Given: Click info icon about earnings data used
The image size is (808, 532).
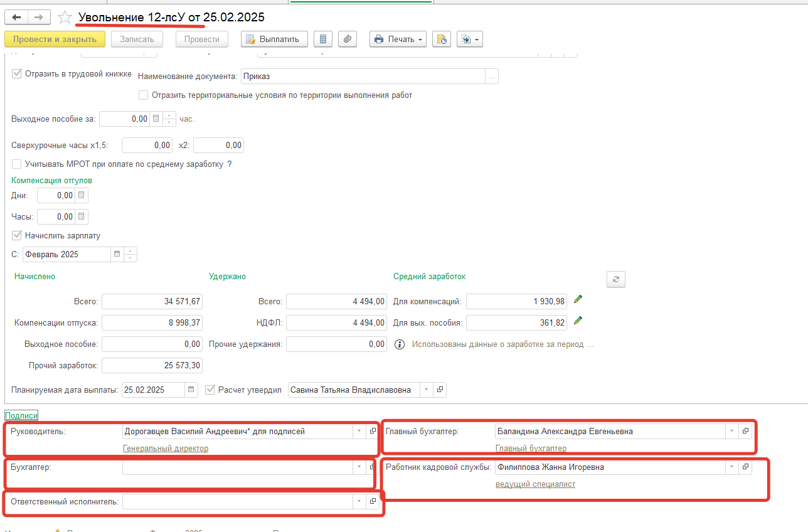Looking at the screenshot, I should [399, 344].
